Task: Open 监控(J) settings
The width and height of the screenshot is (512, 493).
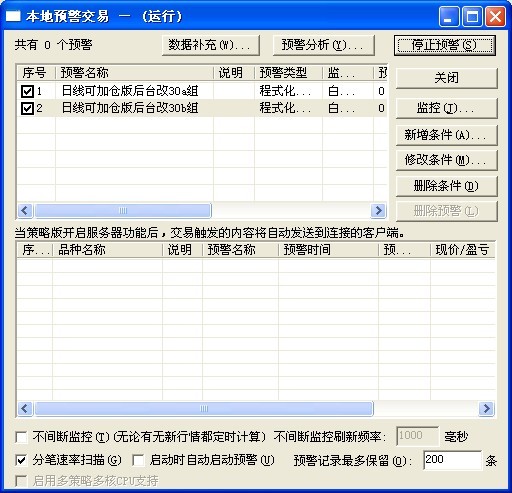Action: 446,108
